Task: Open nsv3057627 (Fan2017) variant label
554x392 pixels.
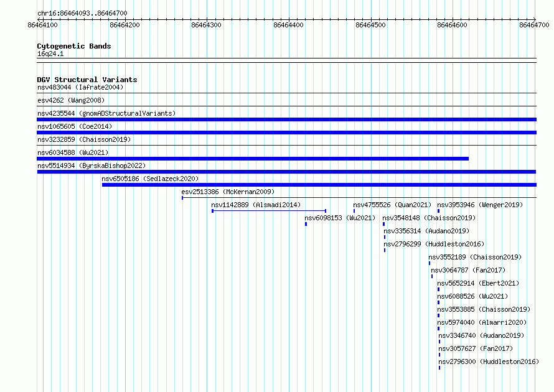Action: coord(476,348)
